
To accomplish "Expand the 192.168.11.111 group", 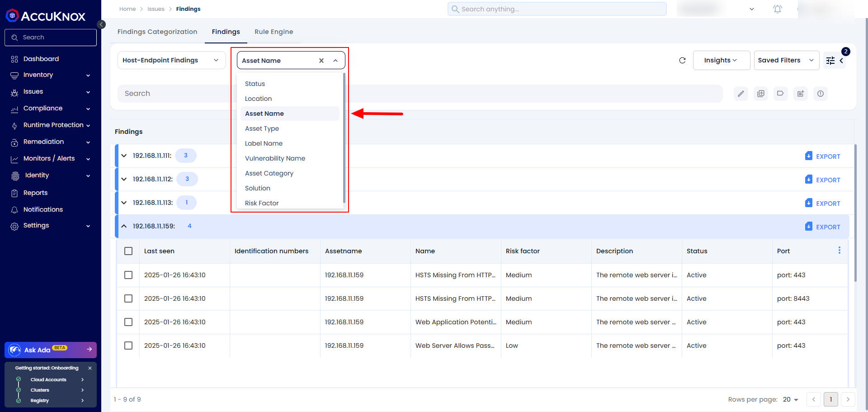I will (x=124, y=156).
